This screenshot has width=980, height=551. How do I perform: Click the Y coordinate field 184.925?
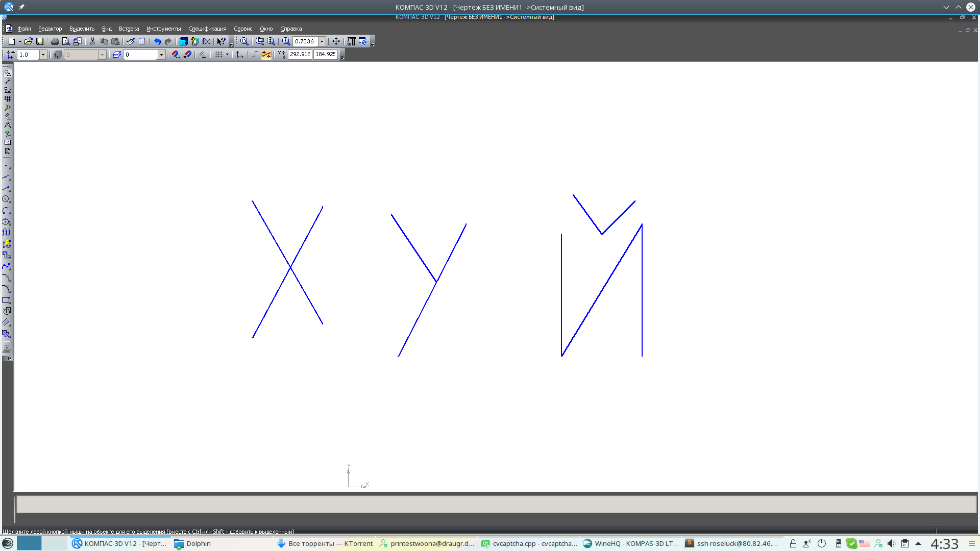[326, 55]
